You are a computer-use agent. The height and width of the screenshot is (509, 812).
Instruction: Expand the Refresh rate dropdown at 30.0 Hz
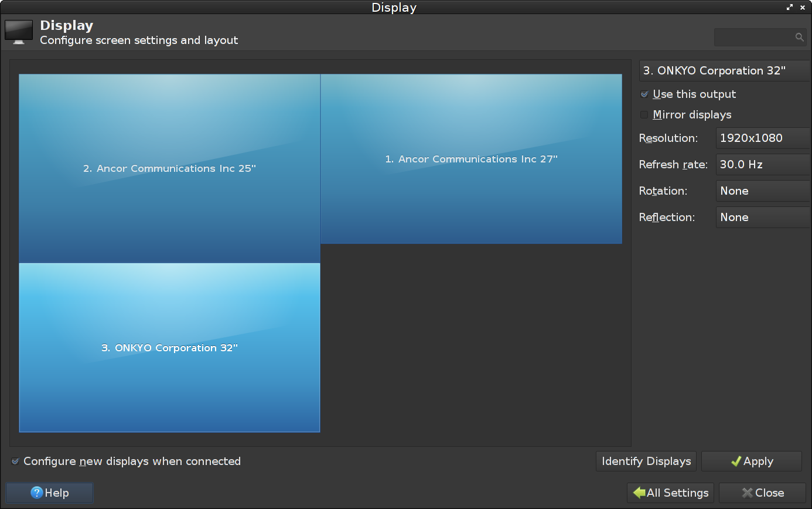pos(763,165)
